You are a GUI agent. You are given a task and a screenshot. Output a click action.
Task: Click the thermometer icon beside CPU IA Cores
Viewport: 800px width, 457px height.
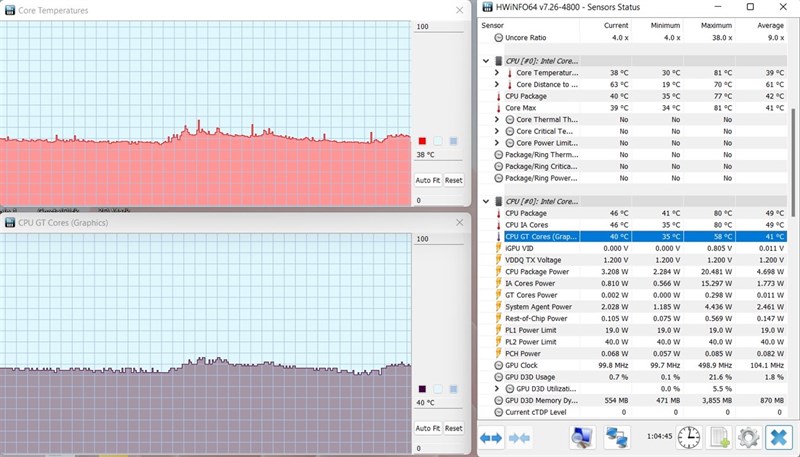pos(498,225)
